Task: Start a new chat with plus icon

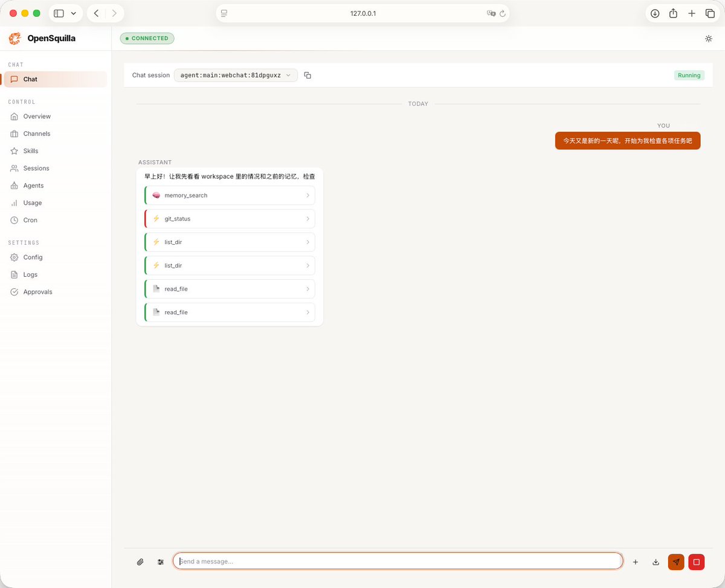Action: (636, 562)
